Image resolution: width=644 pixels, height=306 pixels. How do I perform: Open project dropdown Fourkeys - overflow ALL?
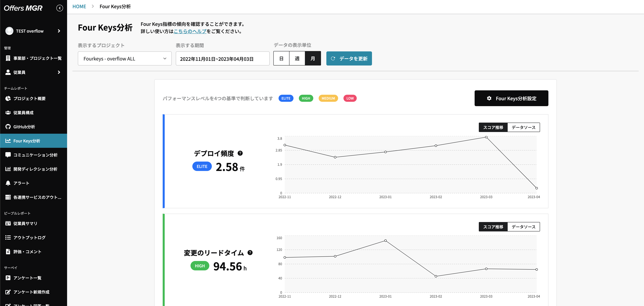click(124, 58)
